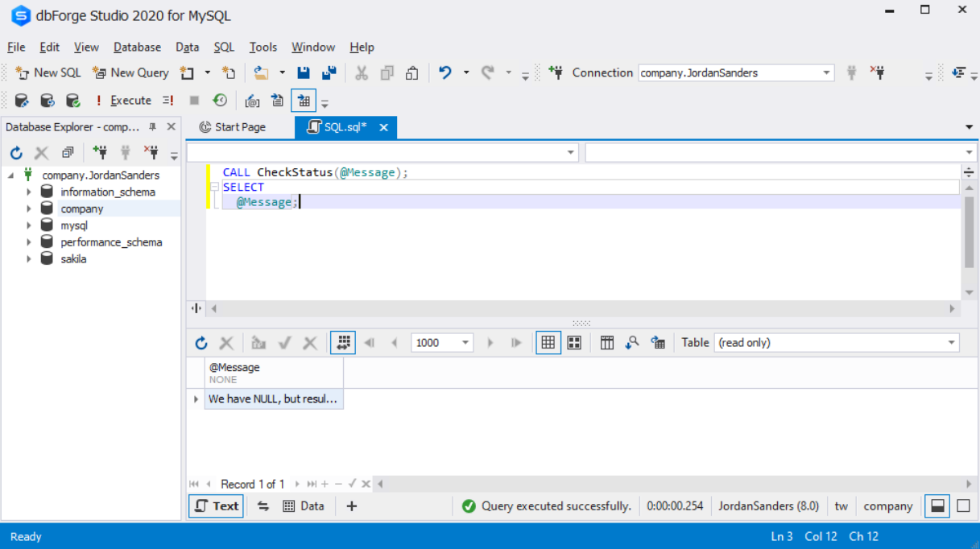Click the export data icon in results toolbar
The width and height of the screenshot is (980, 549).
coord(658,343)
